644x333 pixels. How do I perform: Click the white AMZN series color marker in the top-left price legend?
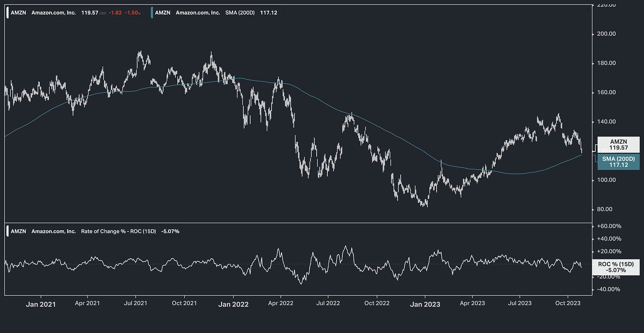[8, 13]
